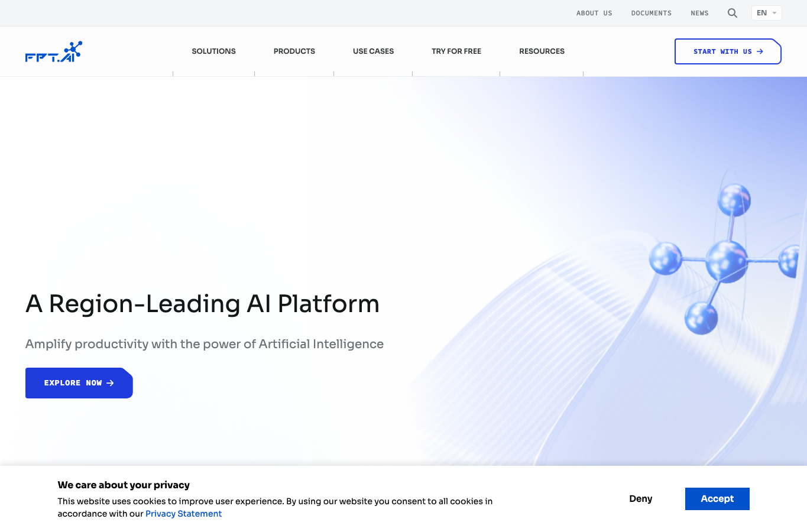The width and height of the screenshot is (807, 532).
Task: Open the Products menu
Action: (x=294, y=51)
